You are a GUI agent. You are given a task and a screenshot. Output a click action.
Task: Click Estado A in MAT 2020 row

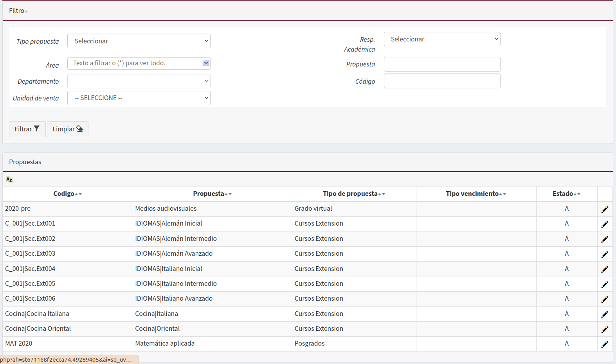567,343
